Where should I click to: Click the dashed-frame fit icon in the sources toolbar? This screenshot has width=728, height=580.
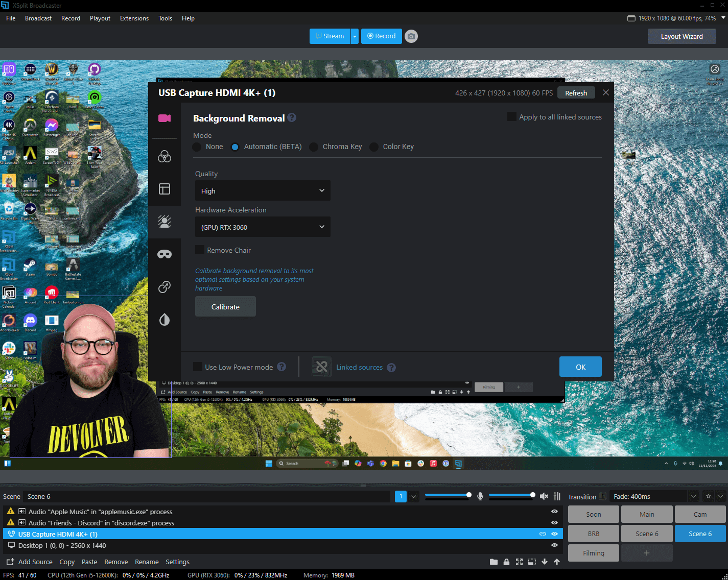pos(532,562)
